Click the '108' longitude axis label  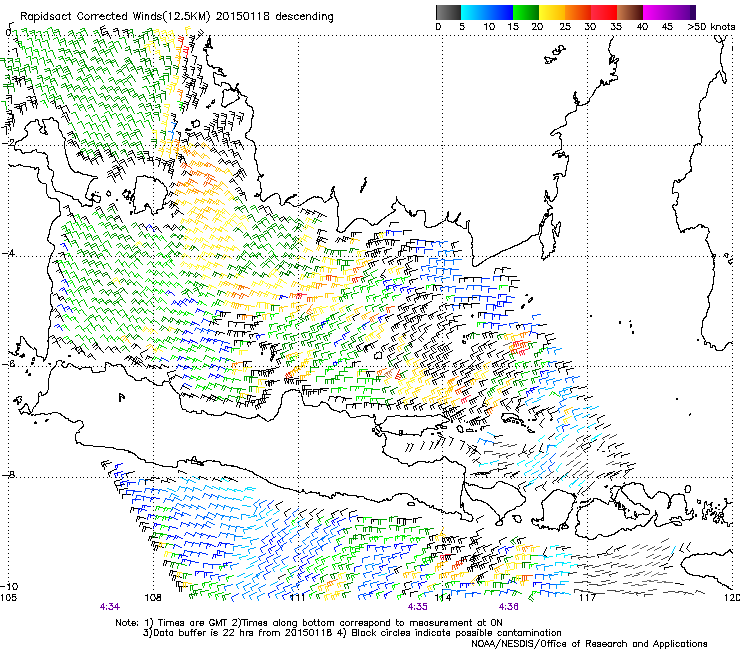(x=153, y=598)
